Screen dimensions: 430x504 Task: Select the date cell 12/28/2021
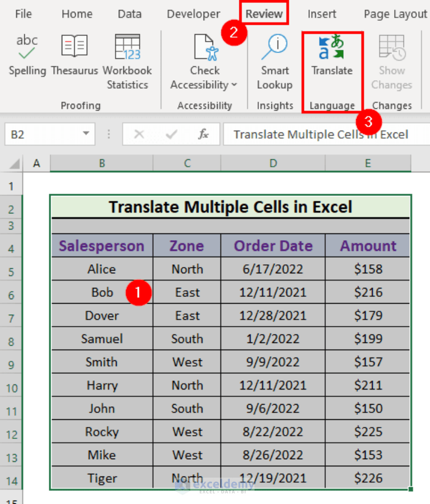[x=273, y=315]
